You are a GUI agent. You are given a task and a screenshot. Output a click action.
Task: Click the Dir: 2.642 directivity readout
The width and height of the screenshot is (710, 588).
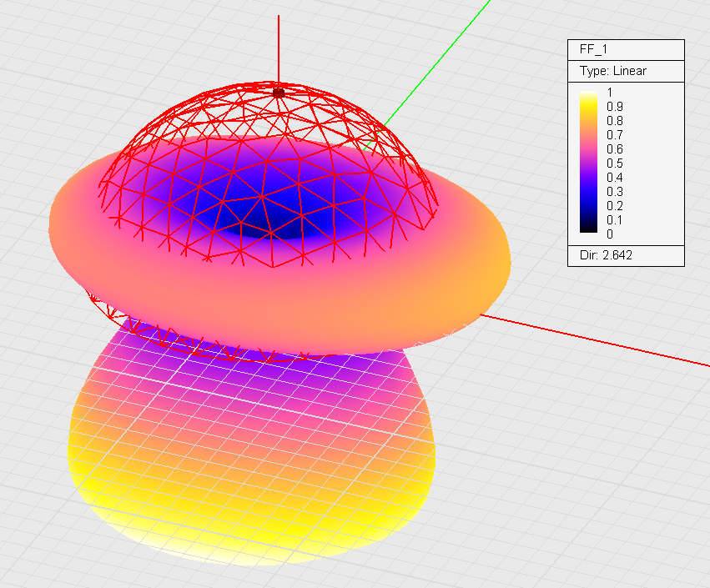point(605,255)
